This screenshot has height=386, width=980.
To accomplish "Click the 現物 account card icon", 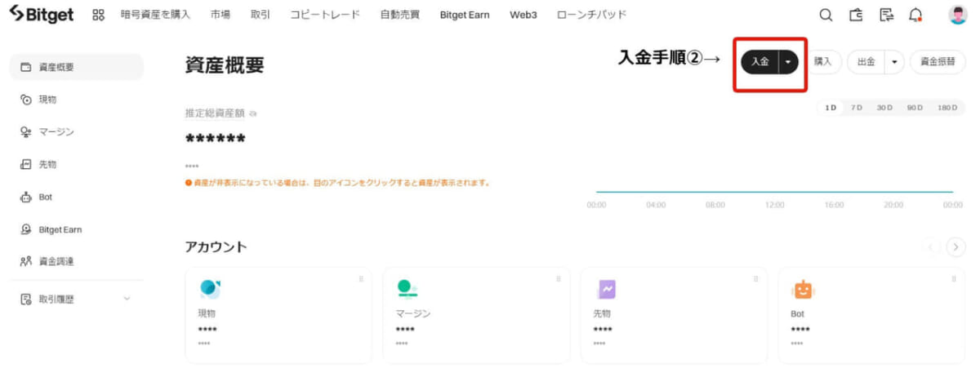I will (209, 288).
